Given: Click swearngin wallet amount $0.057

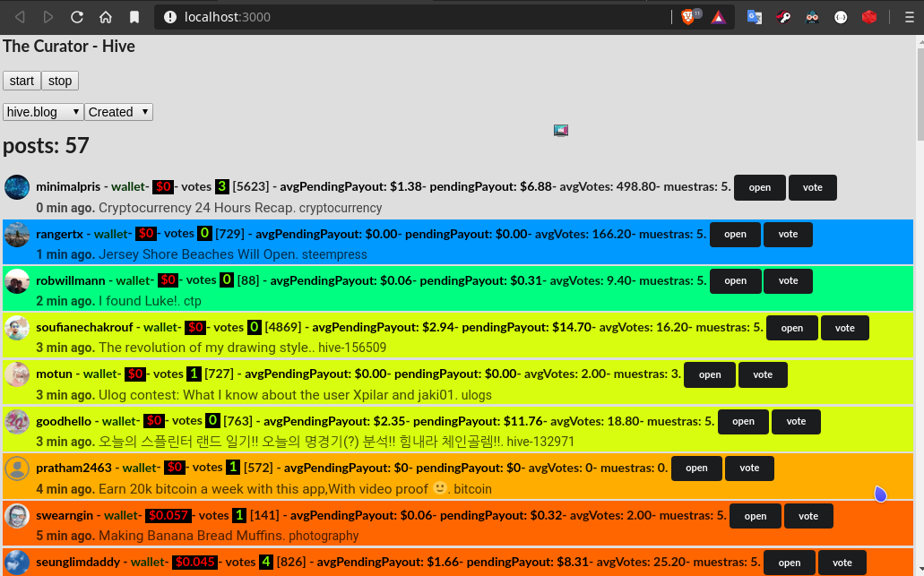Looking at the screenshot, I should [x=168, y=515].
